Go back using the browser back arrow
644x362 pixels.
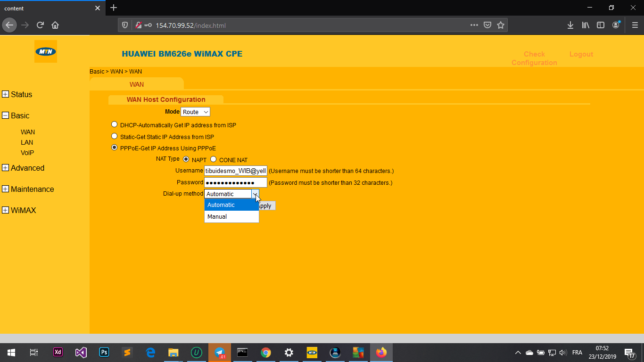[9, 25]
